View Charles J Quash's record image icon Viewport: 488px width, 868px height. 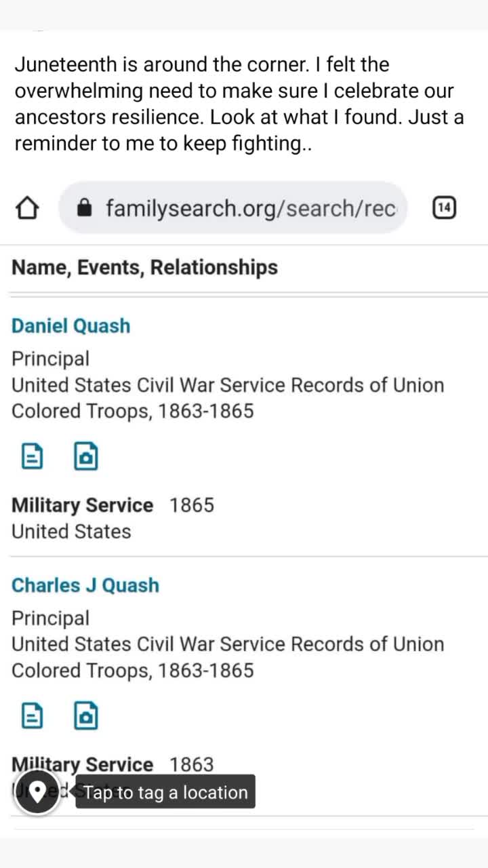point(85,715)
